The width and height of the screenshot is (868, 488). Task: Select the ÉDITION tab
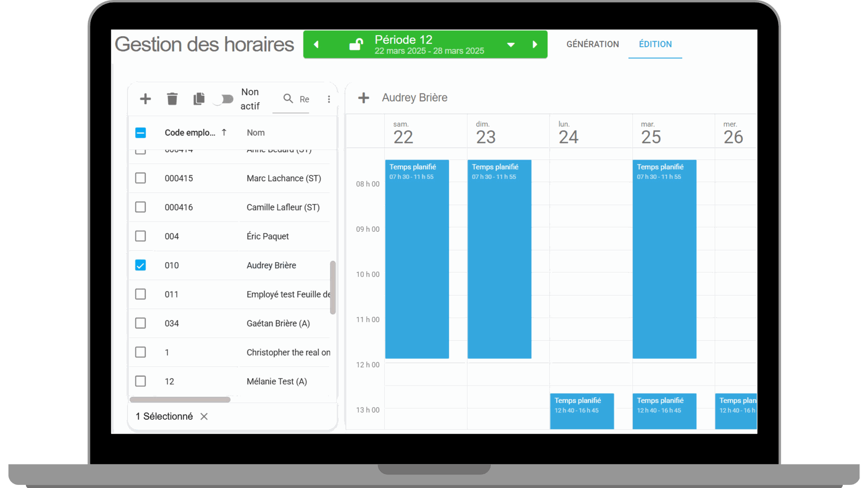[x=655, y=44]
